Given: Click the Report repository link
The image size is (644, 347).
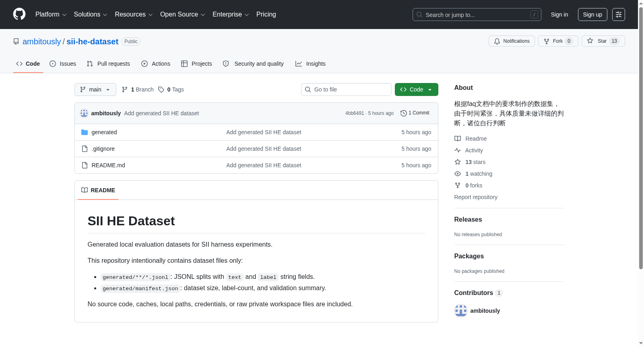Looking at the screenshot, I should click(476, 197).
